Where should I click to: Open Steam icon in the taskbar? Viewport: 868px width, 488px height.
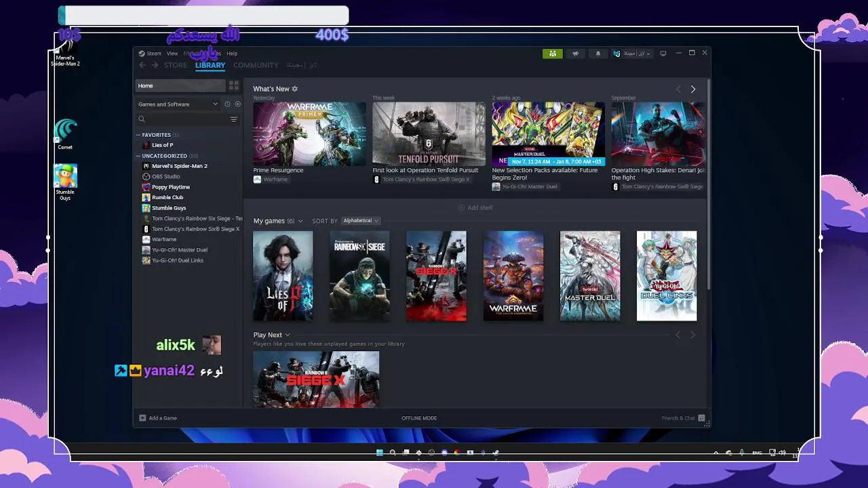coord(496,452)
